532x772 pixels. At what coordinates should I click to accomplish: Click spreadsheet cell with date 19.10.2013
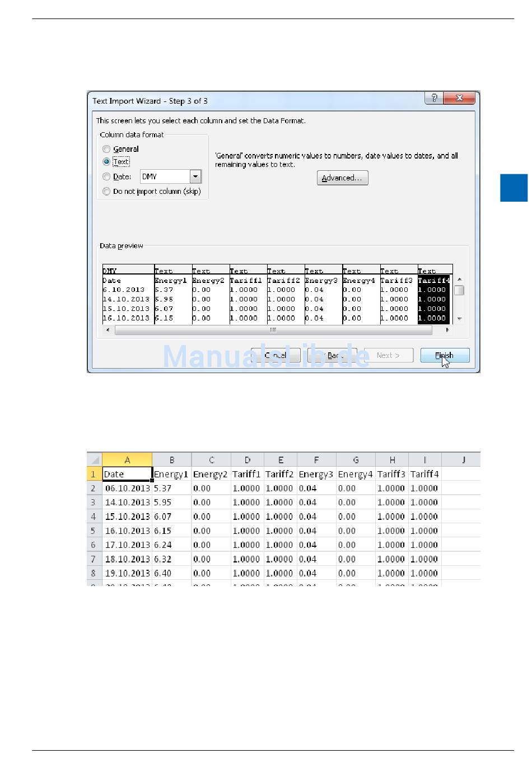pyautogui.click(x=127, y=573)
